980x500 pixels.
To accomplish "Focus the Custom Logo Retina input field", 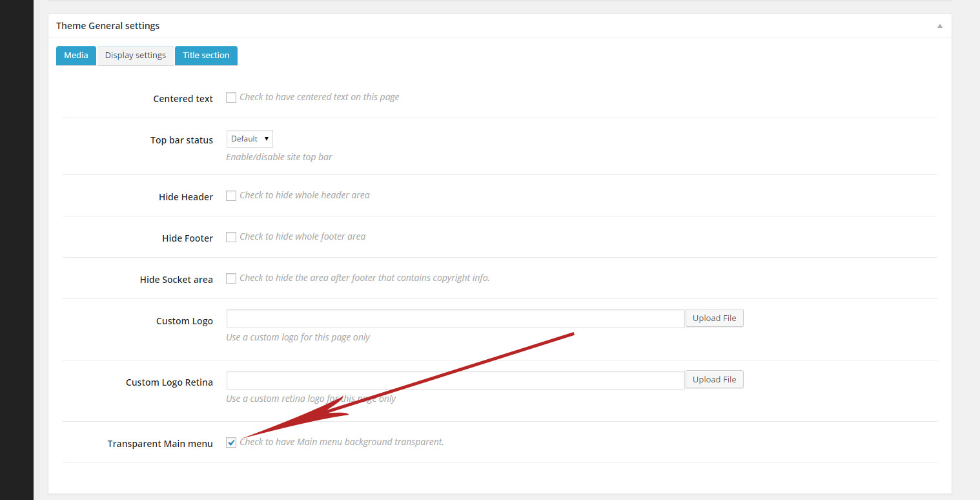I will click(x=455, y=380).
